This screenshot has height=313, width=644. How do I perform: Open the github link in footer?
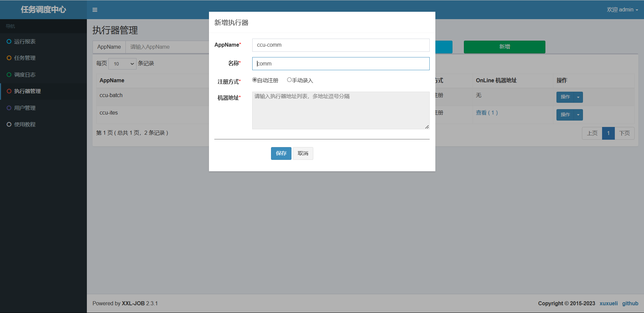[630, 303]
